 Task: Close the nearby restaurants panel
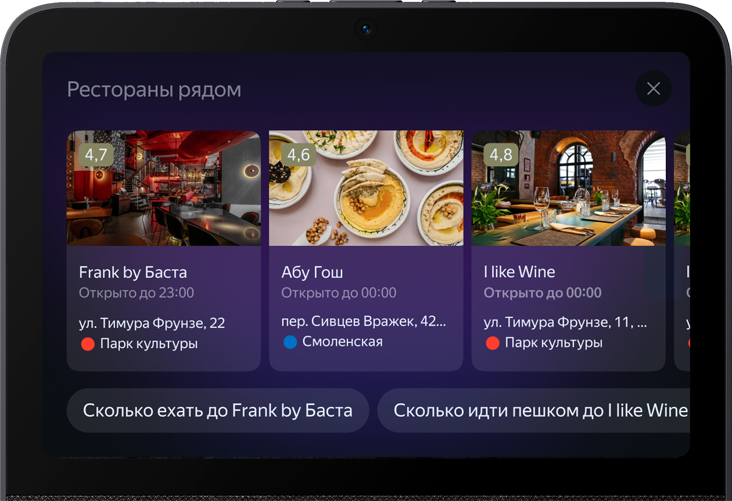(653, 89)
